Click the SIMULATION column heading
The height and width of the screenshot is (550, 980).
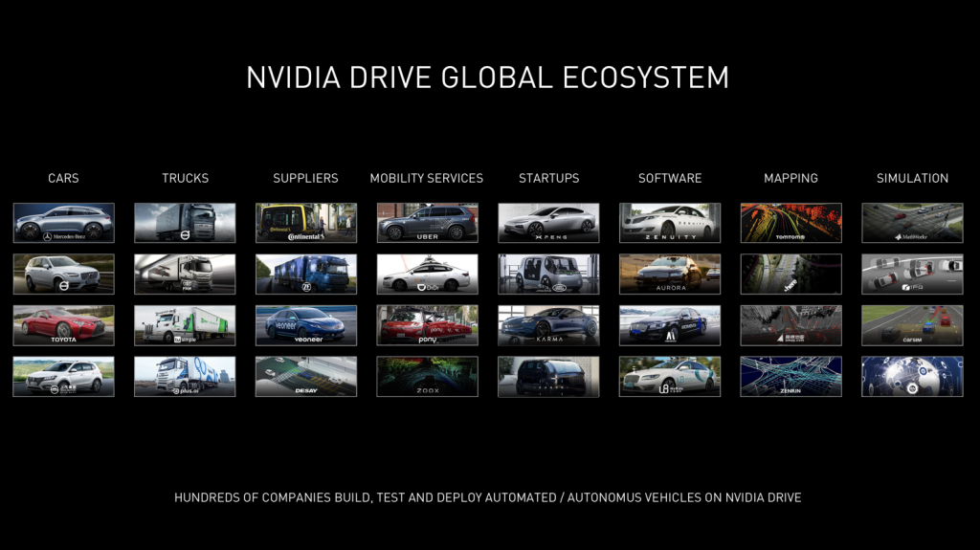coord(912,178)
